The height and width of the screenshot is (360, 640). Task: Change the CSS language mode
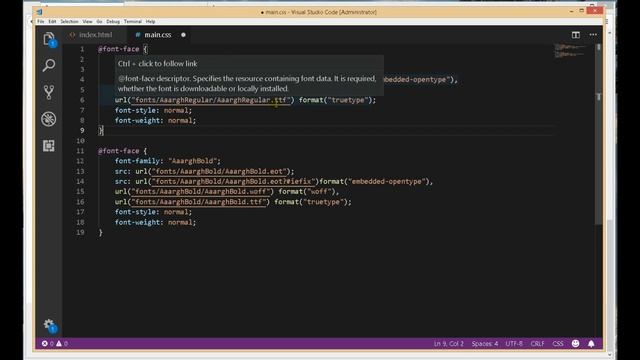558,344
